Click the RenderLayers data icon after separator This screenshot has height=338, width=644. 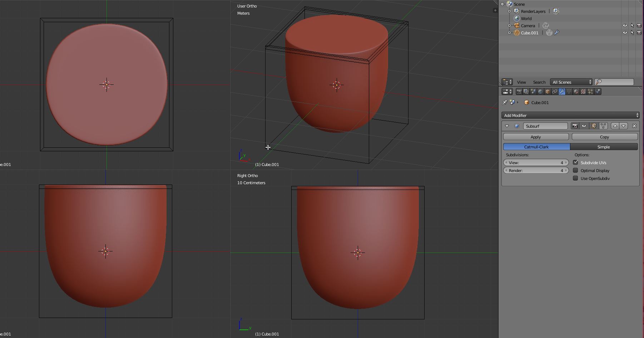pyautogui.click(x=556, y=11)
